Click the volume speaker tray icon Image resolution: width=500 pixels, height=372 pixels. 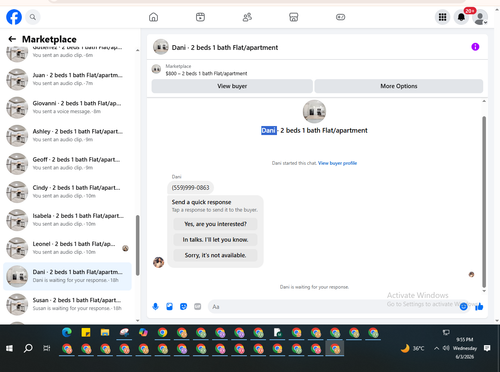point(446,348)
